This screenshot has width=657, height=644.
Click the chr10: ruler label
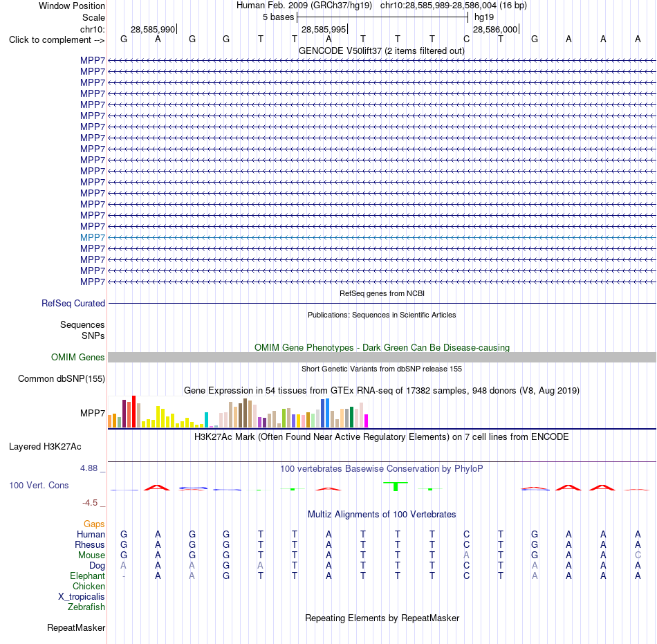click(x=93, y=29)
